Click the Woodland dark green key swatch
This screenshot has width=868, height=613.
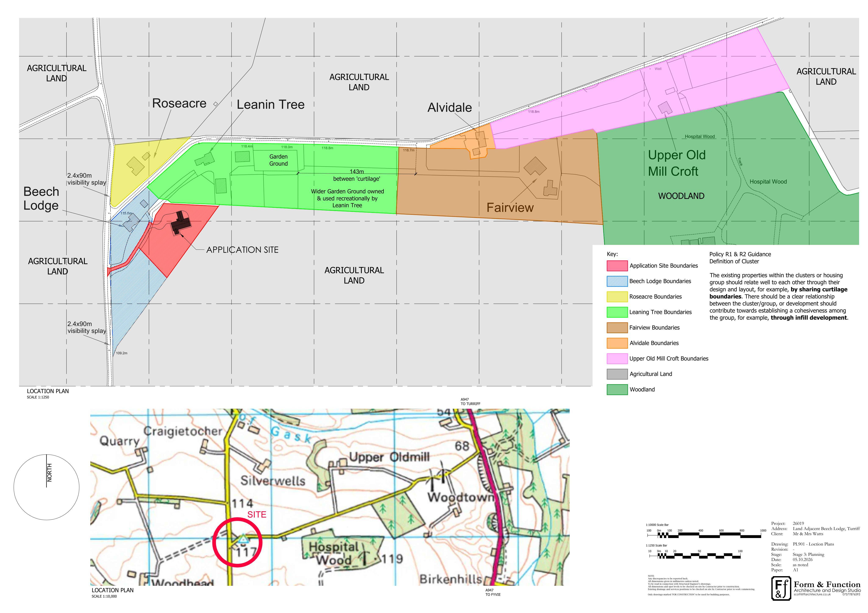click(617, 390)
